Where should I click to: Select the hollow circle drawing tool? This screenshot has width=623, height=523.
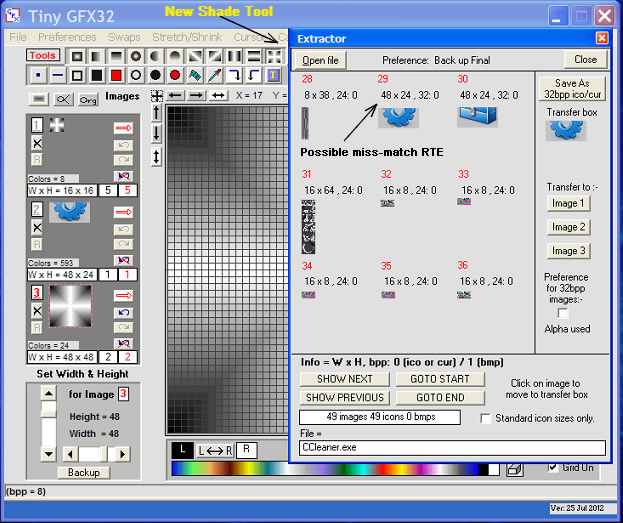(x=136, y=75)
